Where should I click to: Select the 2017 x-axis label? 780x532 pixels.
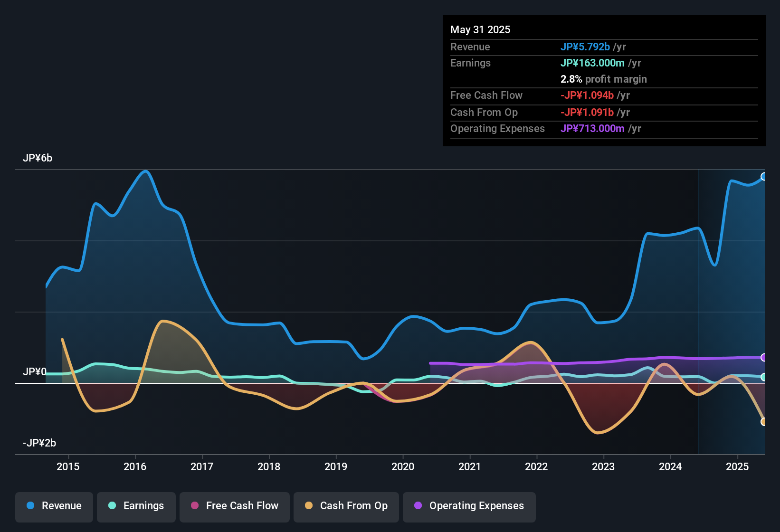(202, 467)
